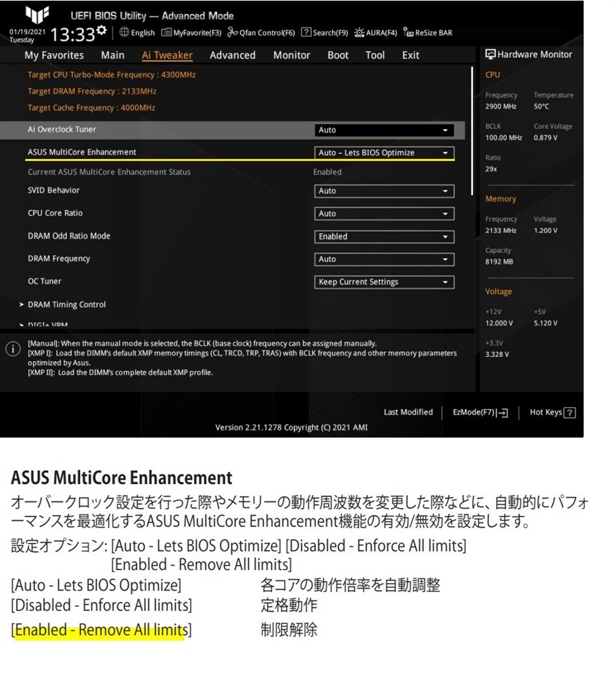Image resolution: width=616 pixels, height=678 pixels.
Task: Click the globe language icon
Action: [124, 32]
